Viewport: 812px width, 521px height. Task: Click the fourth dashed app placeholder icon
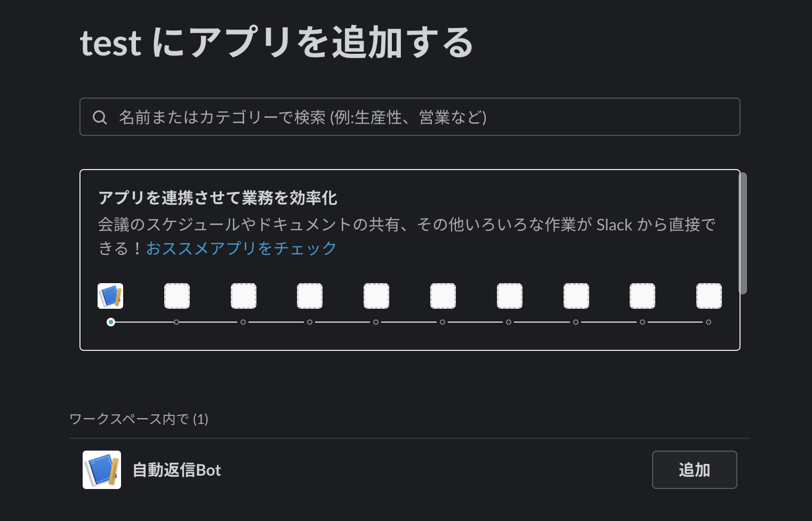pyautogui.click(x=310, y=295)
